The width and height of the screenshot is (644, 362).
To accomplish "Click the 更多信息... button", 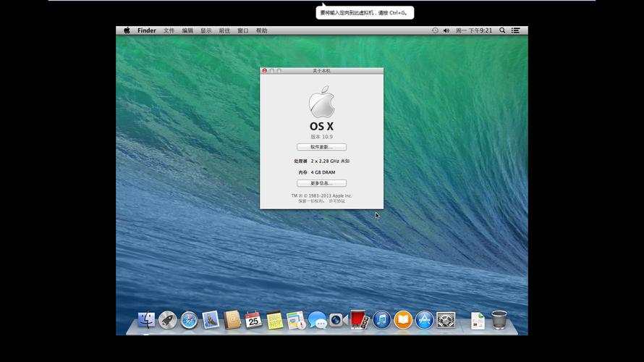I will pyautogui.click(x=321, y=183).
